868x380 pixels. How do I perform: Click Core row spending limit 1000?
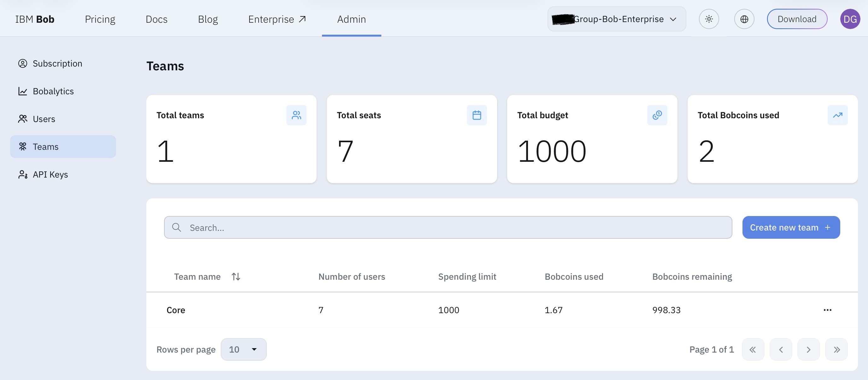point(449,310)
